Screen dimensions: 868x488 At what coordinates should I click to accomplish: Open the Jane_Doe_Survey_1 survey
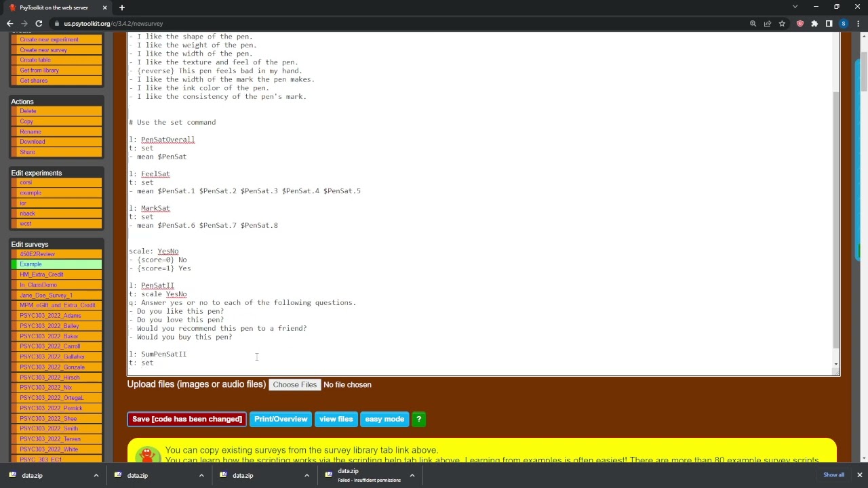point(46,295)
